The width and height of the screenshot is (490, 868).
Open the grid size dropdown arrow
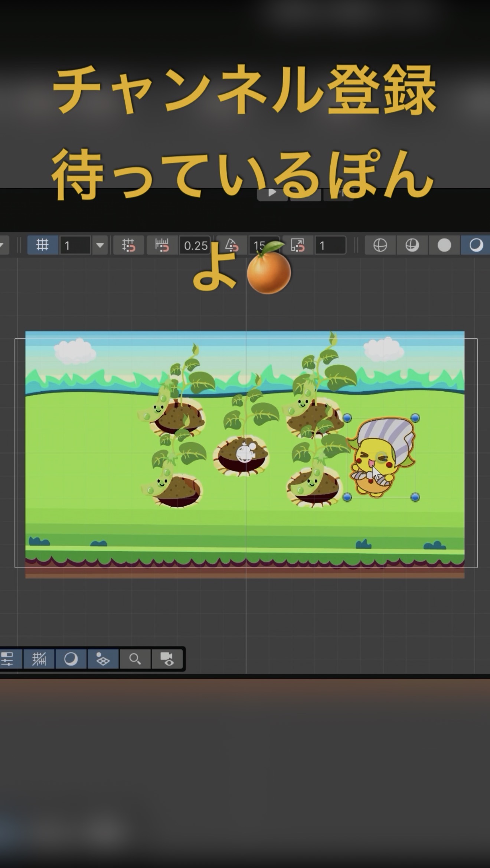(x=100, y=245)
